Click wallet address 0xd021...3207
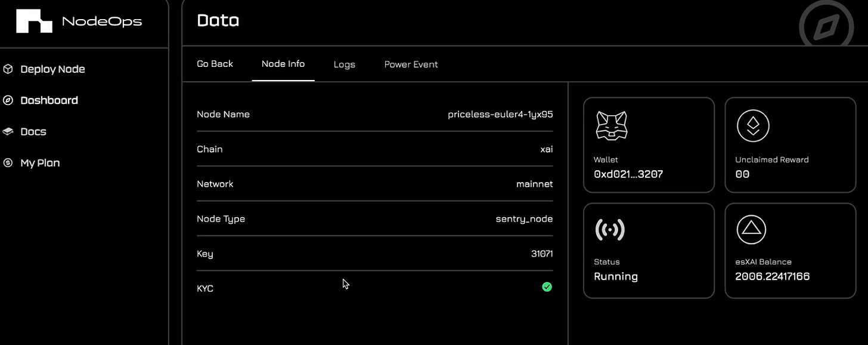 click(628, 174)
